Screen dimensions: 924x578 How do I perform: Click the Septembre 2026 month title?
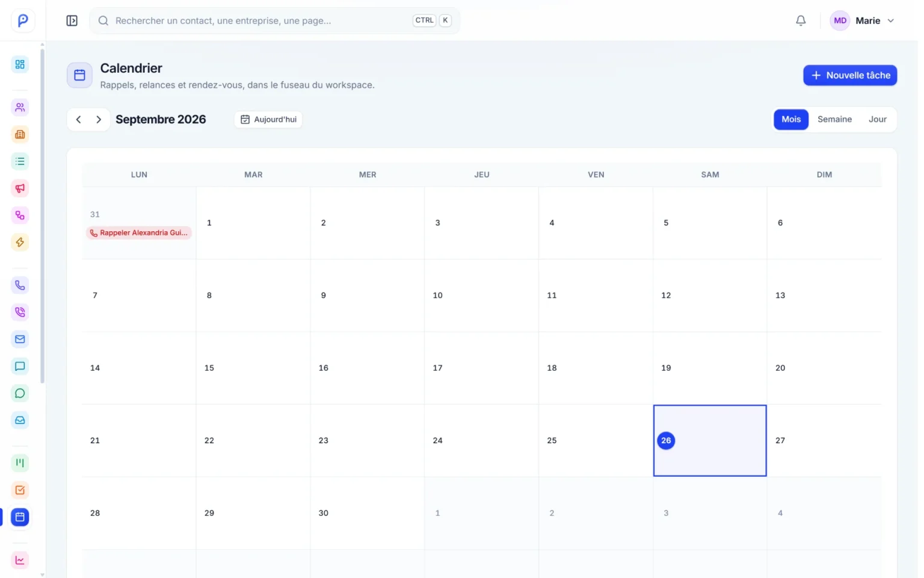[161, 119]
